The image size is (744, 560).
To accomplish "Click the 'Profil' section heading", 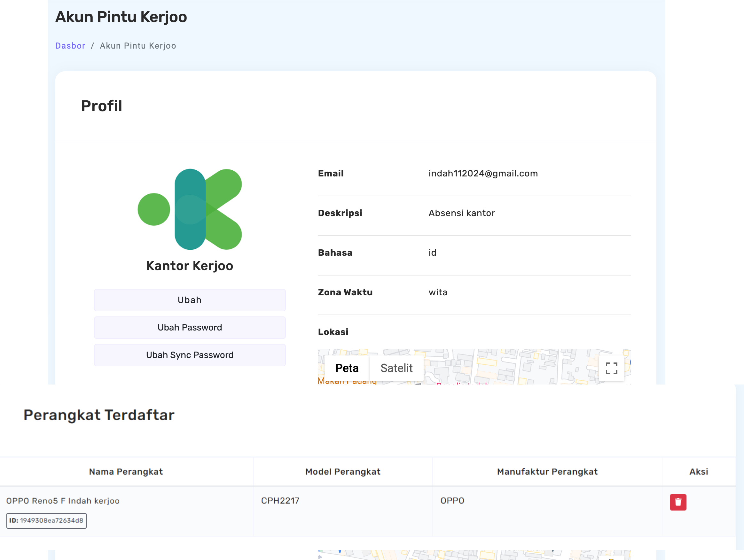I will 102,106.
